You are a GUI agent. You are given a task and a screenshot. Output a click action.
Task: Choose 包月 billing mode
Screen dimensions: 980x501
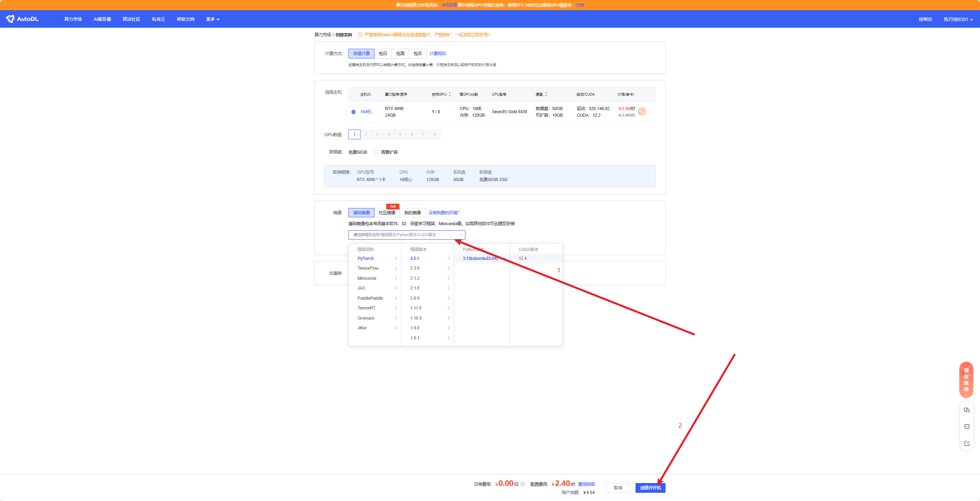417,53
